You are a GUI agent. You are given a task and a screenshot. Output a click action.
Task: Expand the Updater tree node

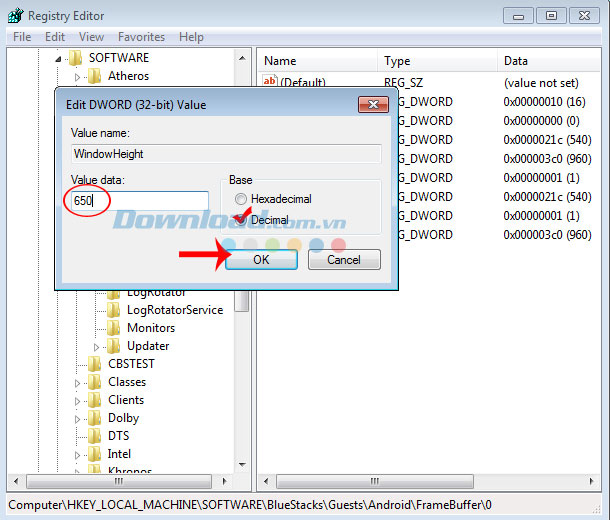point(96,347)
